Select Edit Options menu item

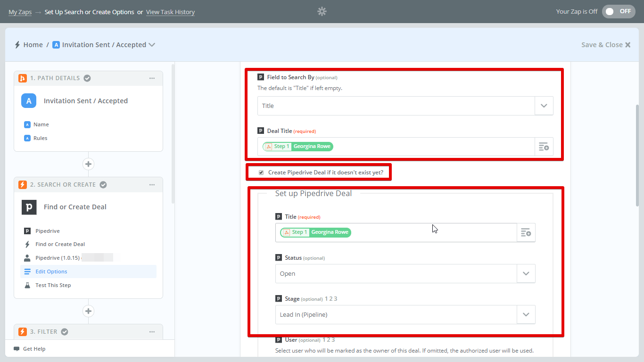88,271
